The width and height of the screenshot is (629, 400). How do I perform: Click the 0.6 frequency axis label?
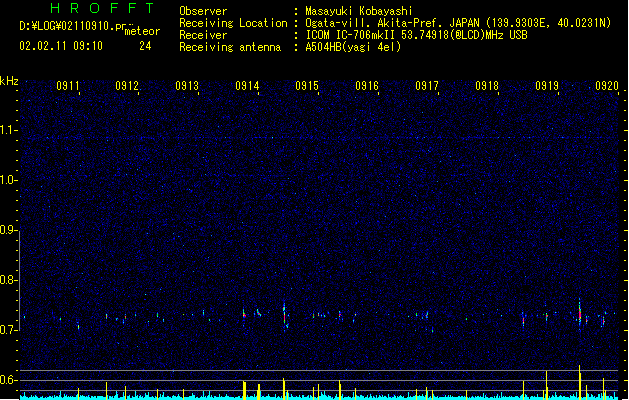pyautogui.click(x=8, y=380)
